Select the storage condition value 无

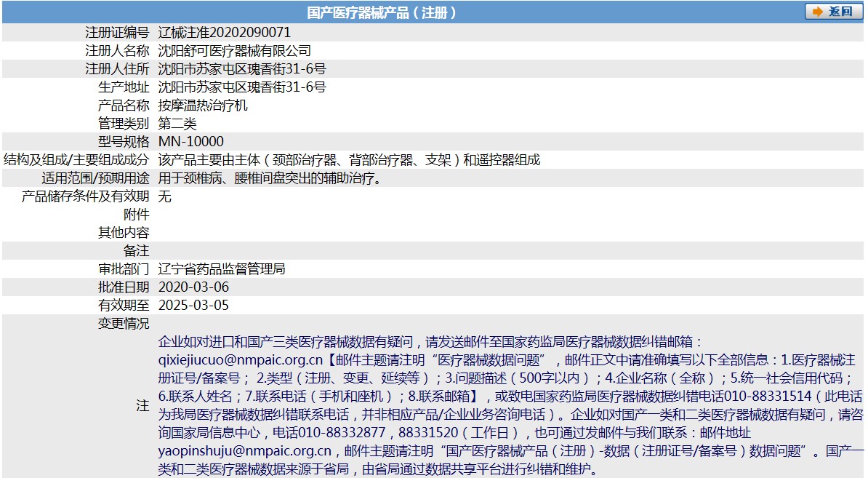click(x=164, y=196)
